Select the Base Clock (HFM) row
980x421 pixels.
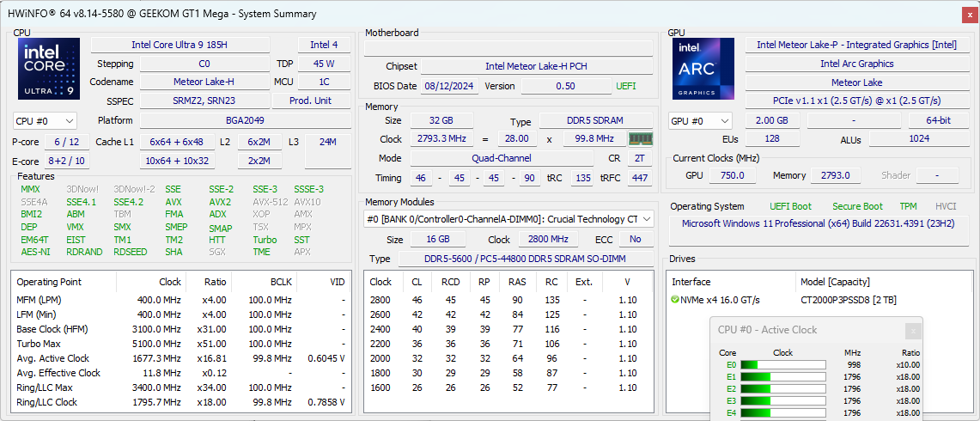coord(180,329)
